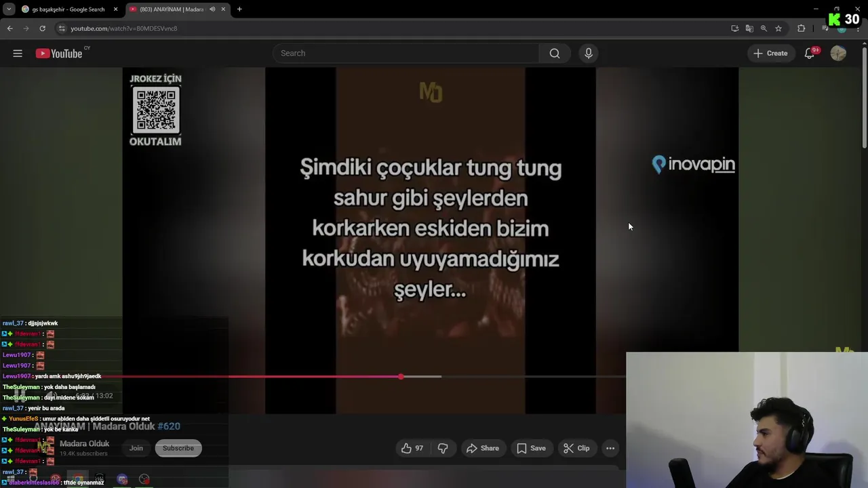The height and width of the screenshot is (488, 868).
Task: Open site information icon beside URL
Action: pos(62,28)
